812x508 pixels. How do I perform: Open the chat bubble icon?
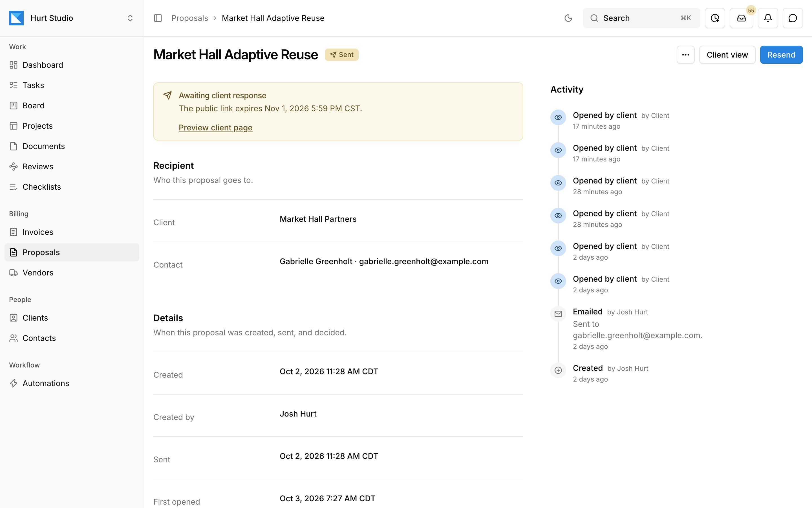point(793,18)
